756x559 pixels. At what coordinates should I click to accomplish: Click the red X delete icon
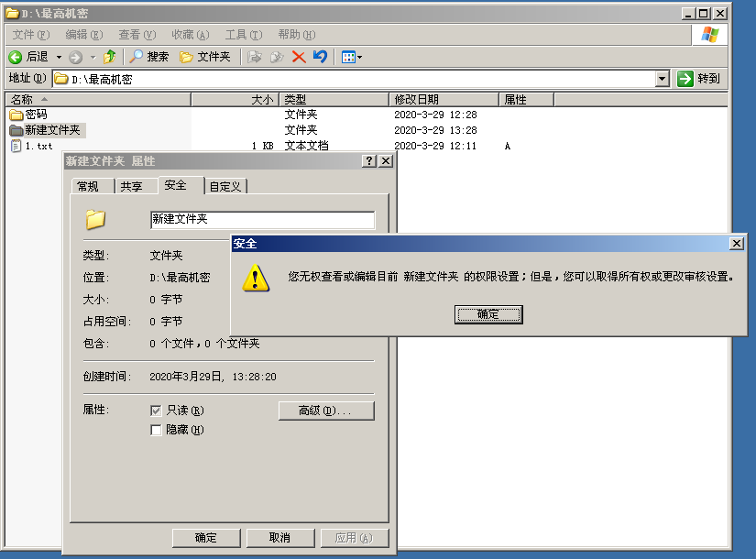(x=300, y=56)
